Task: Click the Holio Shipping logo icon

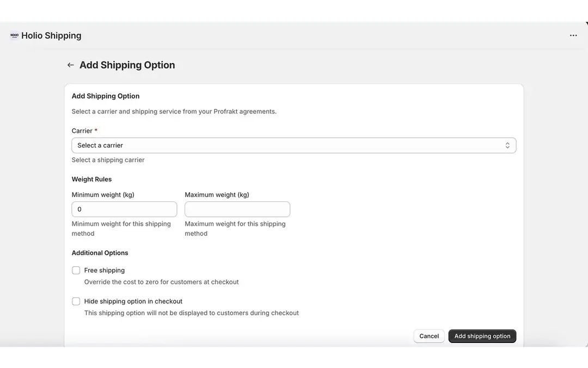Action: (x=14, y=35)
